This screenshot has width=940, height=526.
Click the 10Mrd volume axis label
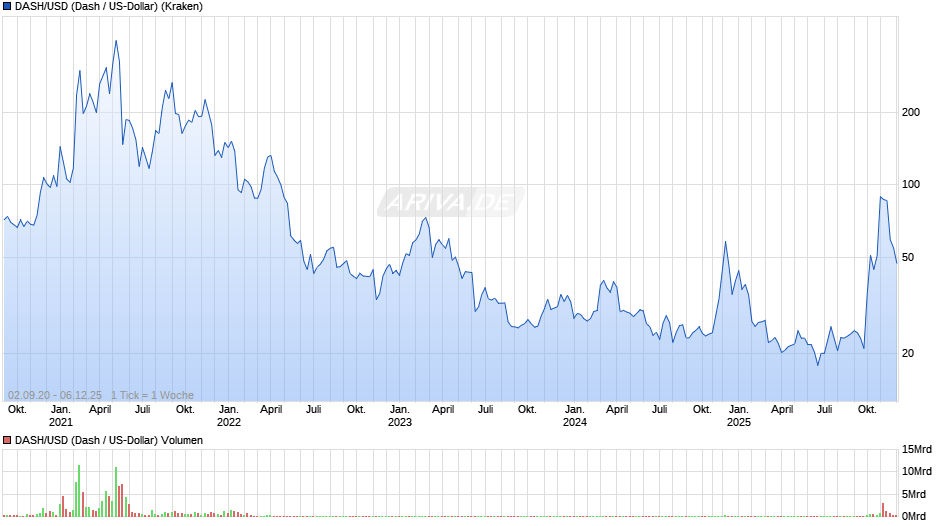[x=917, y=471]
